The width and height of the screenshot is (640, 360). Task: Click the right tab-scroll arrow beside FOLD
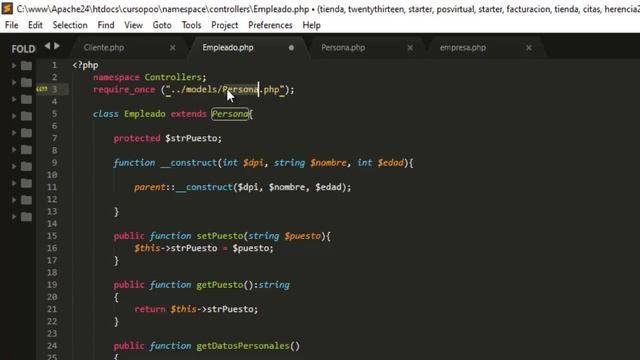click(x=57, y=46)
